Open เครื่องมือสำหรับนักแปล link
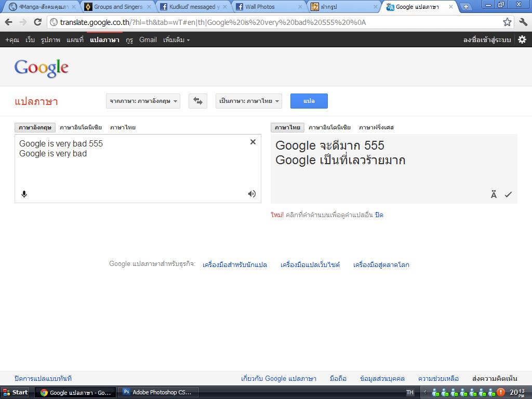Image resolution: width=532 pixels, height=399 pixels. [235, 264]
